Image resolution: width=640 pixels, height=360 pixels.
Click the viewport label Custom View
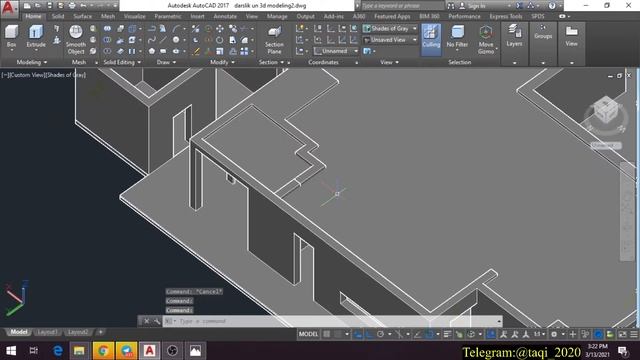click(x=26, y=75)
